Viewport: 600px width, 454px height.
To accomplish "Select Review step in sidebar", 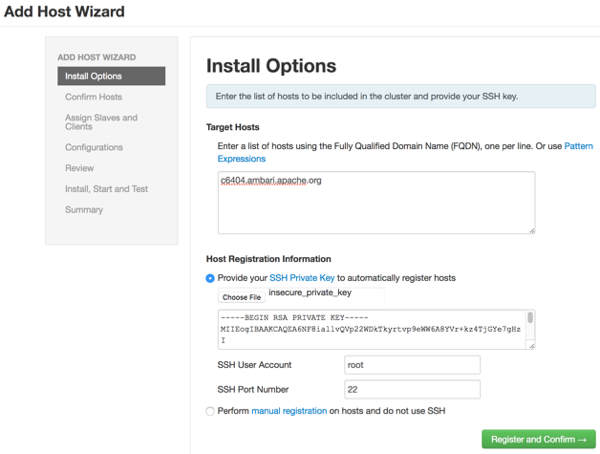I will click(x=80, y=168).
